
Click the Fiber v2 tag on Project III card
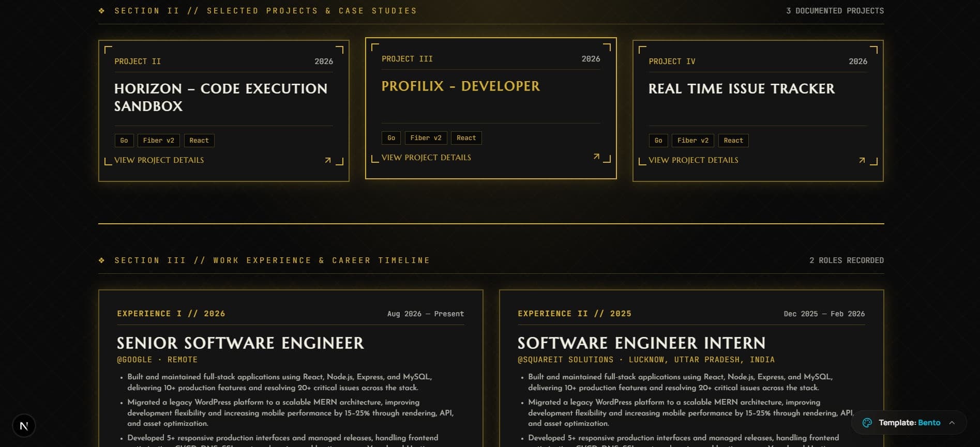426,138
